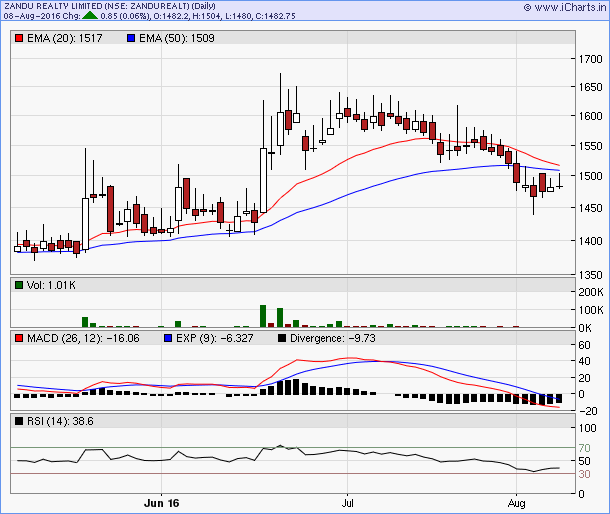Click the 0K volume axis label

[x=585, y=328]
